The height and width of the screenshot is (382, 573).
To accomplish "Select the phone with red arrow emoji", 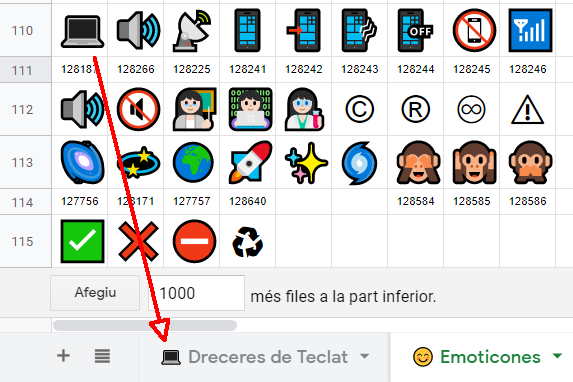I will tap(303, 30).
